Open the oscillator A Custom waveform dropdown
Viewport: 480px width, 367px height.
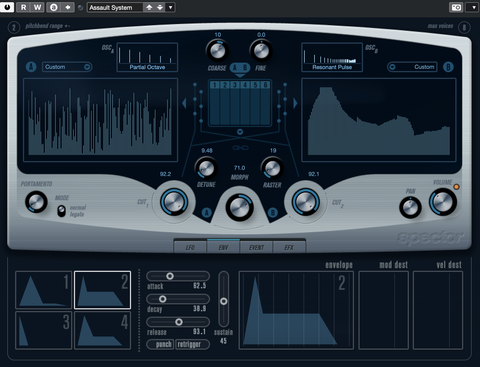click(67, 67)
